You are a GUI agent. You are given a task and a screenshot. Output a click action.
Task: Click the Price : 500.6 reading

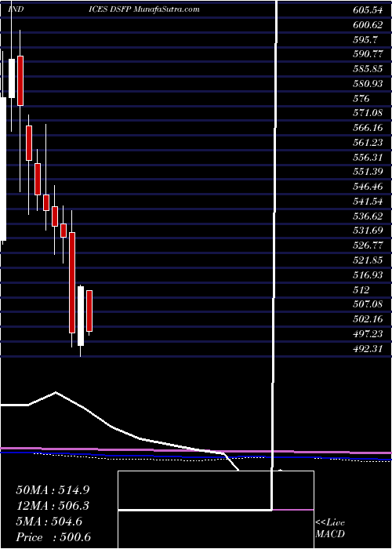[x=53, y=537]
